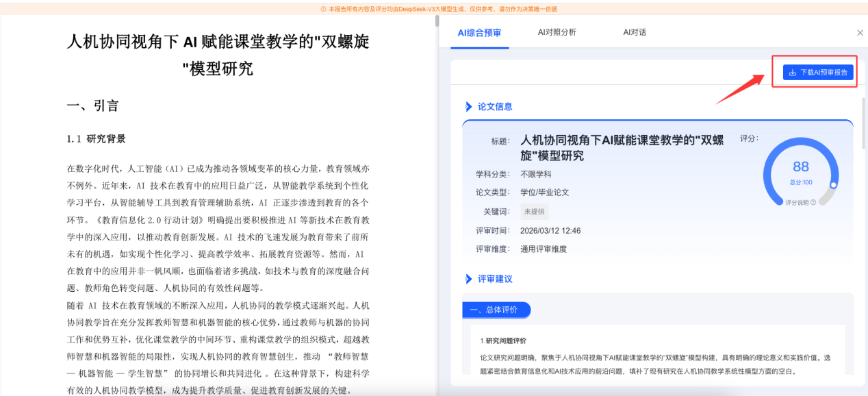868x396 pixels.
Task: Click the 88 score in the gauge
Action: [x=800, y=166]
